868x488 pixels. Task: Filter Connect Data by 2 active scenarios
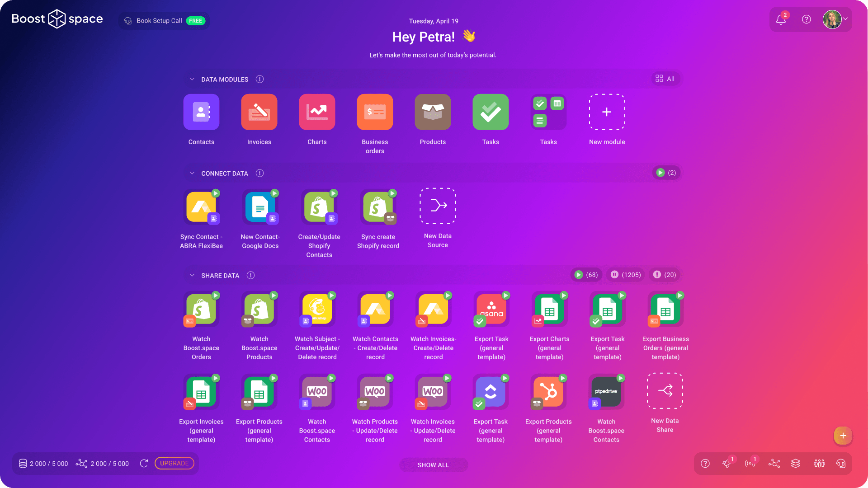click(666, 173)
